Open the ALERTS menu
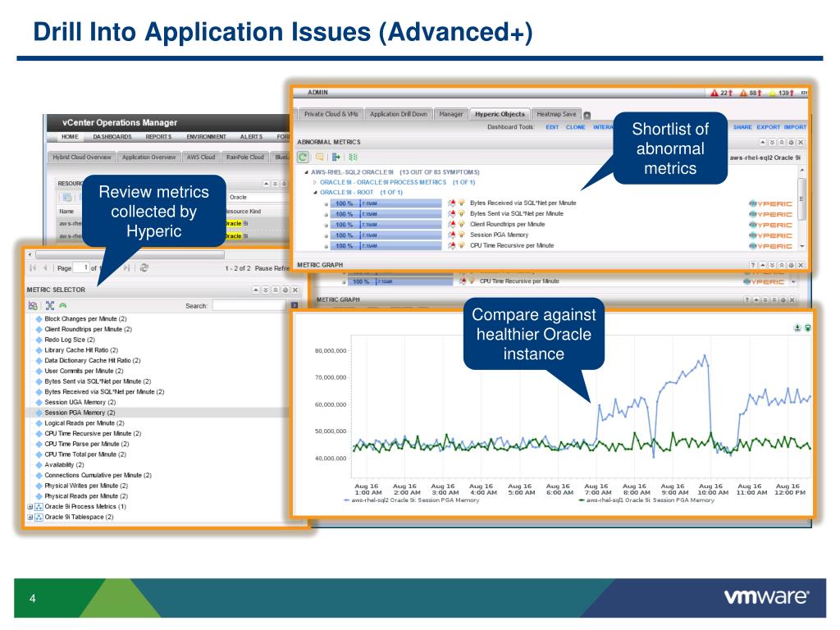Viewport: 840px width, 630px height. (251, 137)
